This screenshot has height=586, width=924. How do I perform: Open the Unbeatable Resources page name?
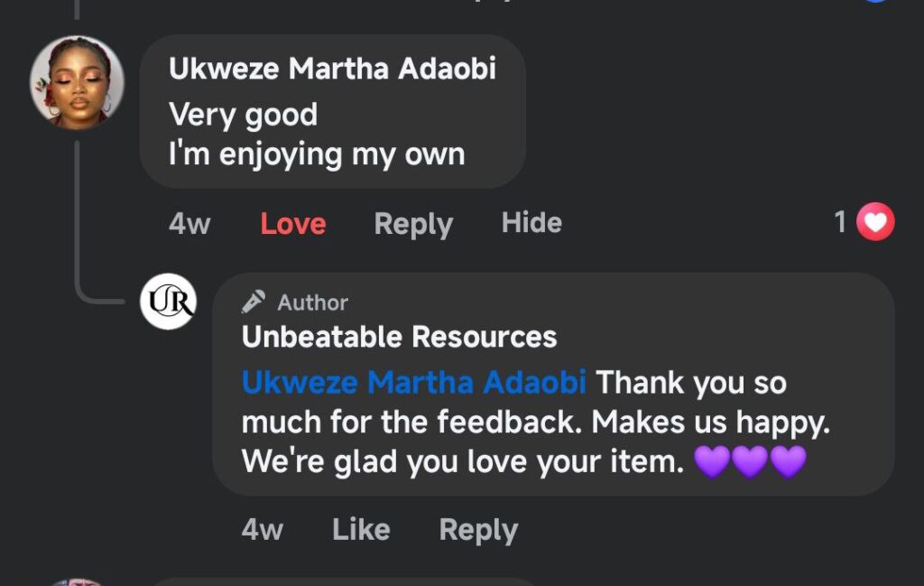(x=399, y=338)
